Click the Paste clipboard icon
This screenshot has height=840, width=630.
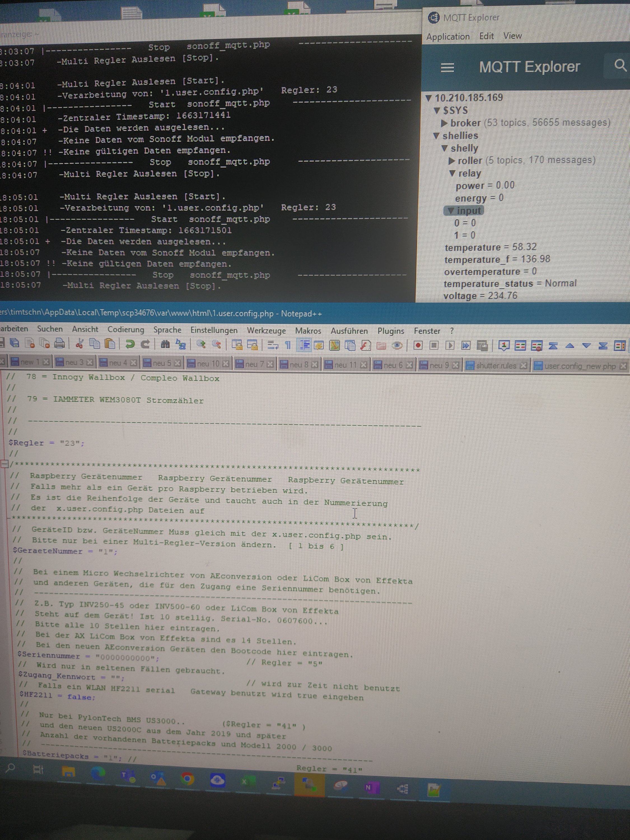(x=110, y=344)
